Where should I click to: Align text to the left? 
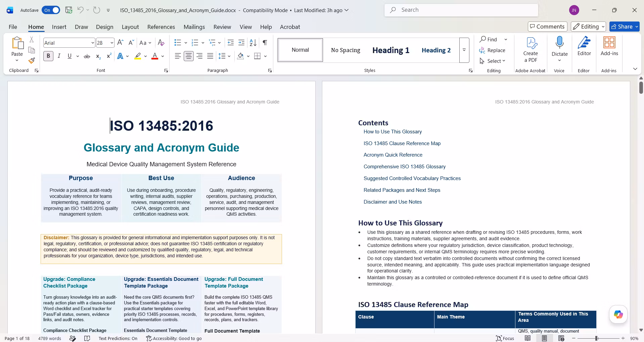coord(178,56)
